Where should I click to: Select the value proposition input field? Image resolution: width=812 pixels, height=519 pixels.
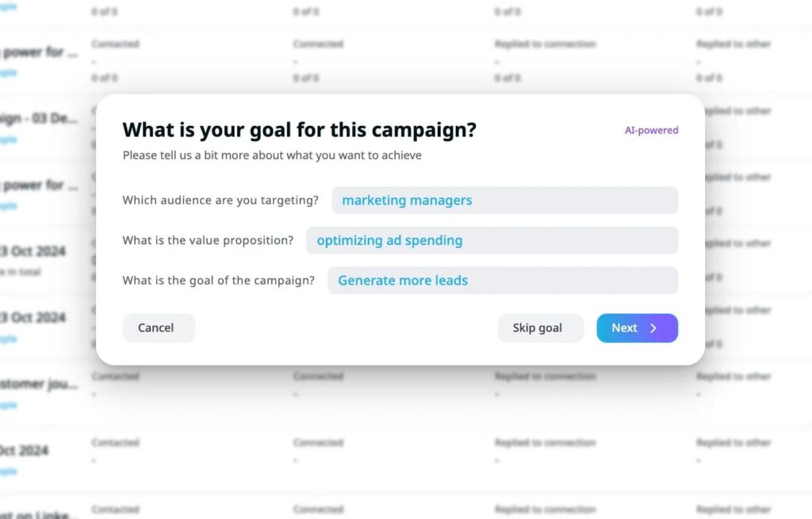tap(492, 240)
